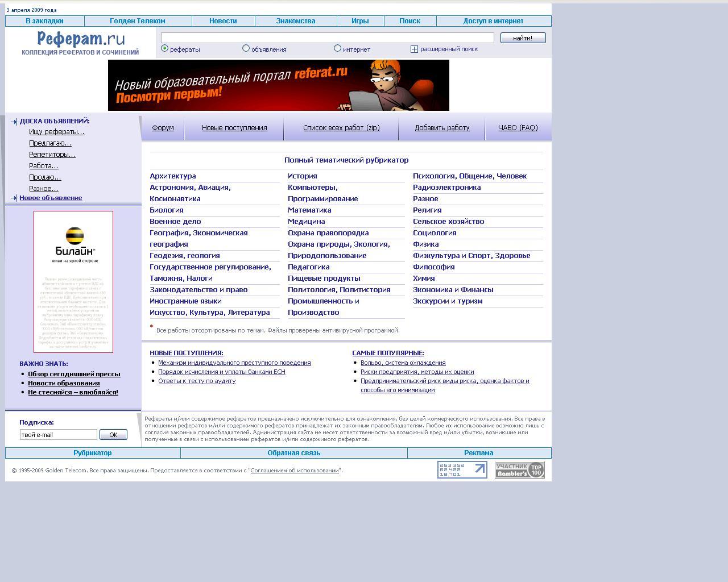This screenshot has width=728, height=582.
Task: Open Вольво, система охлаждения link
Action: (x=403, y=363)
